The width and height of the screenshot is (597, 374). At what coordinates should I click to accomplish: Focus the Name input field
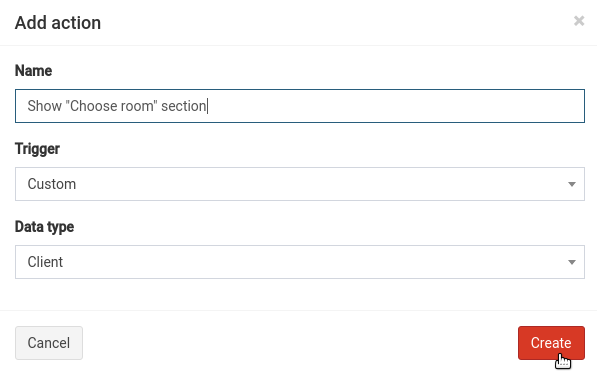coord(300,106)
